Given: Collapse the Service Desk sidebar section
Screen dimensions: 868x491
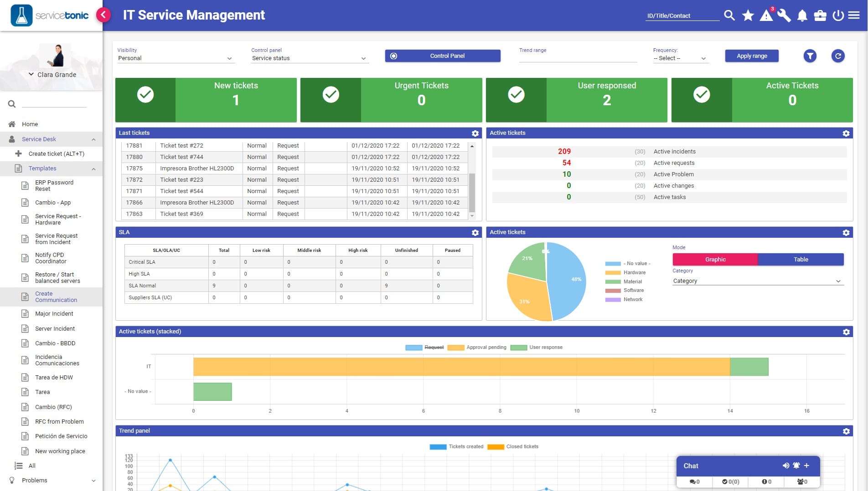Looking at the screenshot, I should 51,139.
